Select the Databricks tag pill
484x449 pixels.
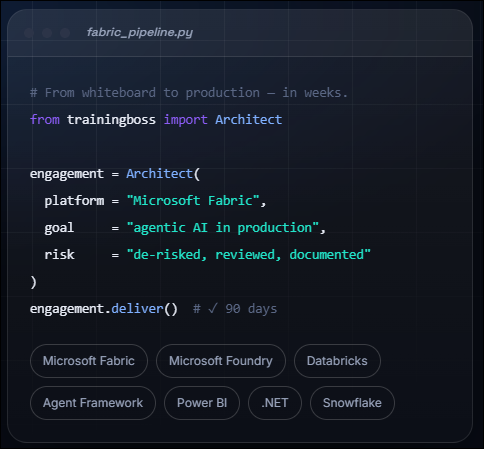(337, 361)
